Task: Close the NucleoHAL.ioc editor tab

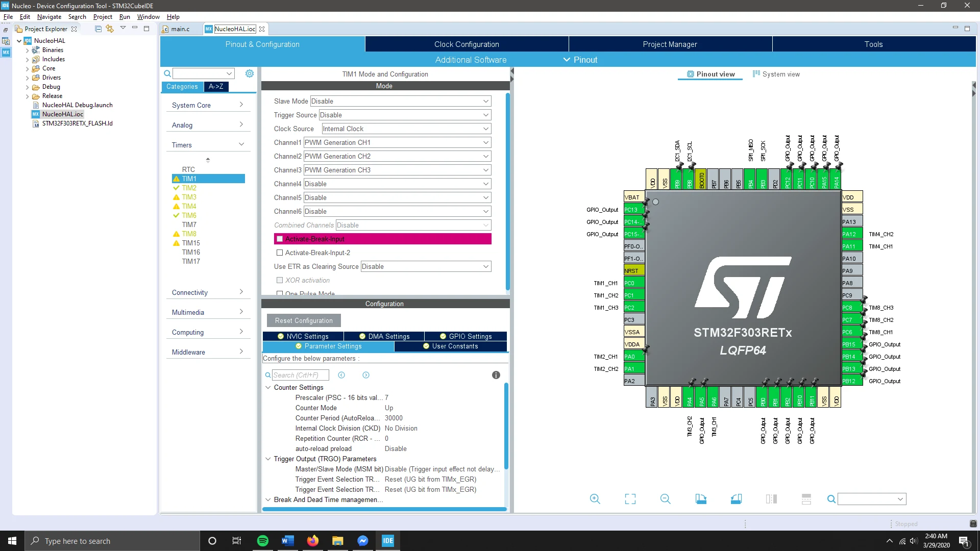Action: point(262,29)
